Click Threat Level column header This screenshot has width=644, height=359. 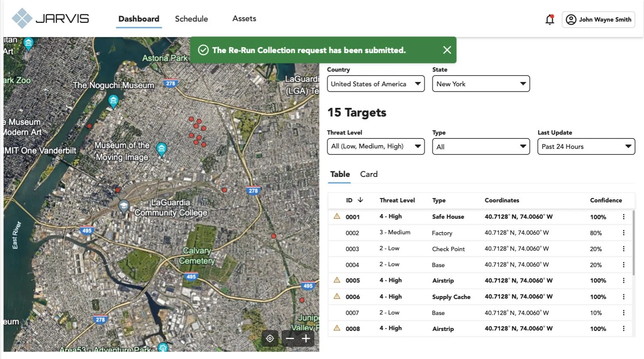click(x=397, y=200)
